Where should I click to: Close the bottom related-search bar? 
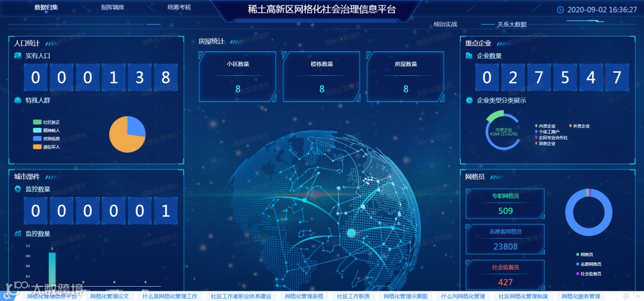[x=637, y=296]
